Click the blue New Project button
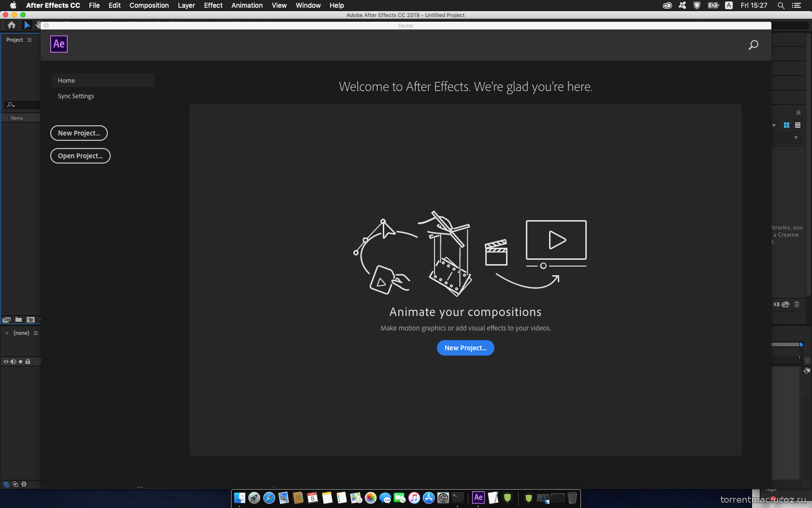The height and width of the screenshot is (508, 812). (x=465, y=348)
